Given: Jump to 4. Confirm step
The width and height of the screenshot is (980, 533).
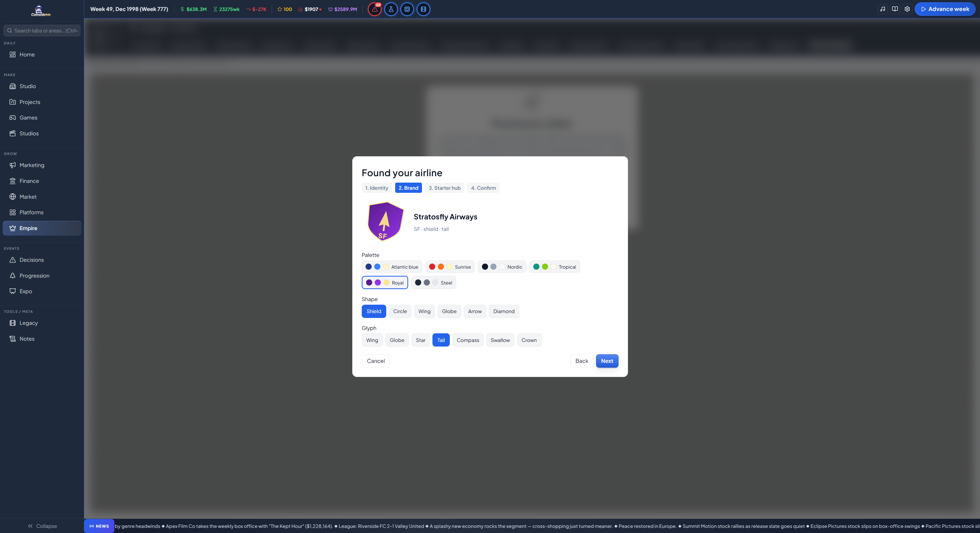Looking at the screenshot, I should tap(483, 188).
